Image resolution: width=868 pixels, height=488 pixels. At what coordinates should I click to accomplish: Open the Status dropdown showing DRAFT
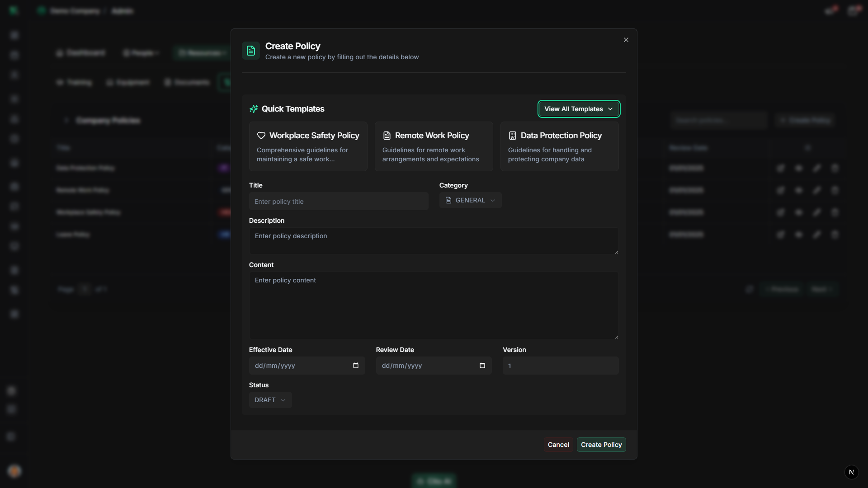point(270,400)
